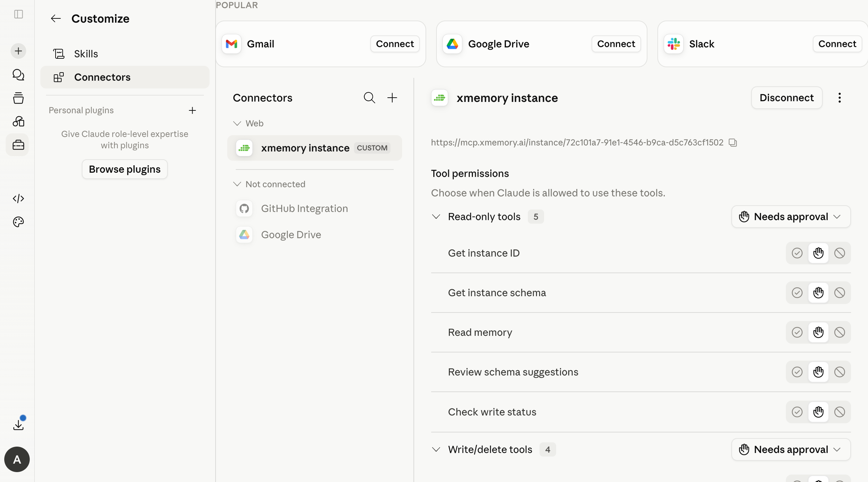
Task: Go back using the Customize arrow
Action: [56, 18]
